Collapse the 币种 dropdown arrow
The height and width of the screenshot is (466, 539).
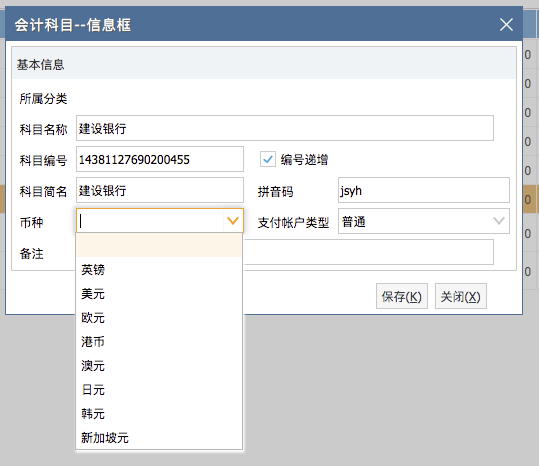click(x=233, y=221)
